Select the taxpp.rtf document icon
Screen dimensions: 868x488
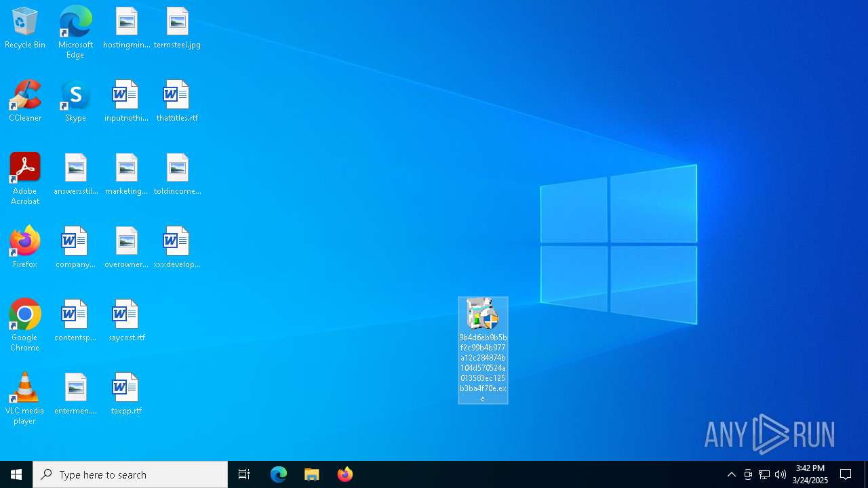pyautogui.click(x=126, y=394)
